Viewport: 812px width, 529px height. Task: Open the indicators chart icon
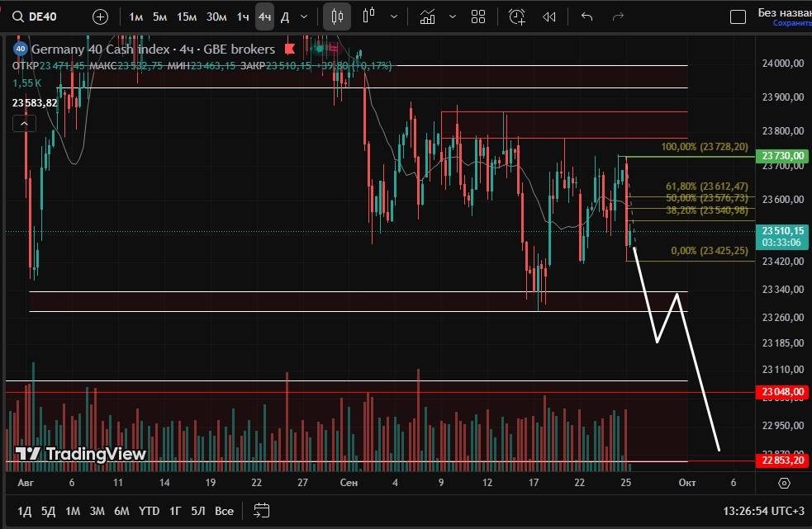point(428,17)
